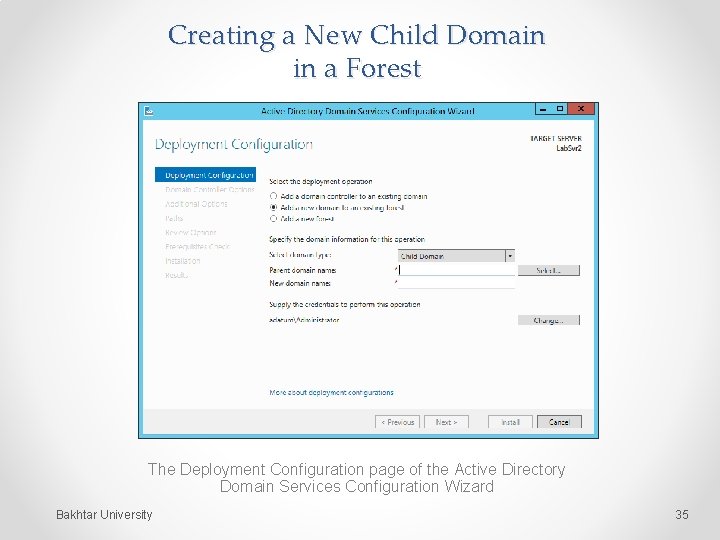Maximize the wizard window
This screenshot has width=720, height=540.
[x=559, y=109]
